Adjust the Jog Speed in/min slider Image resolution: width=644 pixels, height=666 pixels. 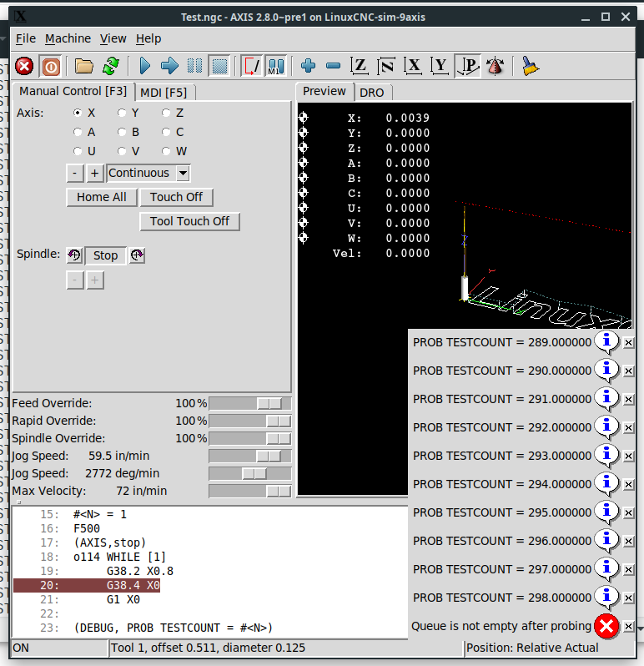[x=250, y=456]
